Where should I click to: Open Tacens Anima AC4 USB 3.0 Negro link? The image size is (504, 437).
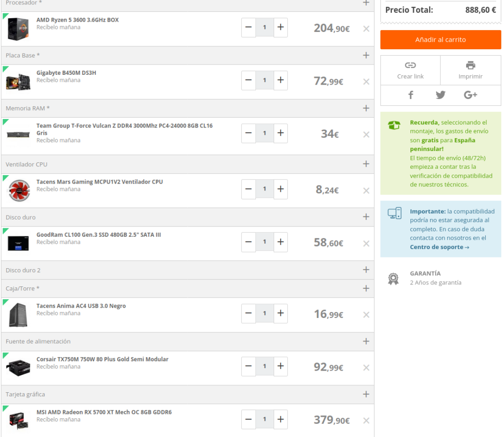[x=81, y=306]
